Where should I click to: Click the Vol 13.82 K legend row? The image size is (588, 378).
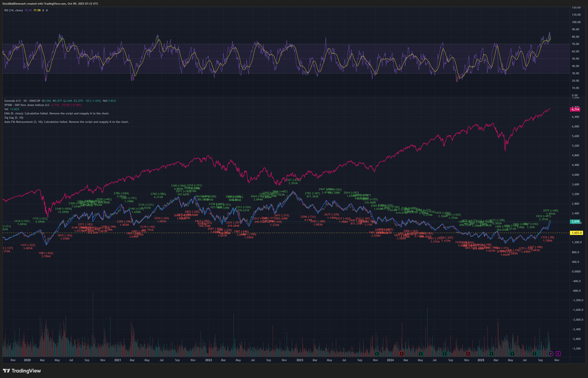pyautogui.click(x=11, y=109)
